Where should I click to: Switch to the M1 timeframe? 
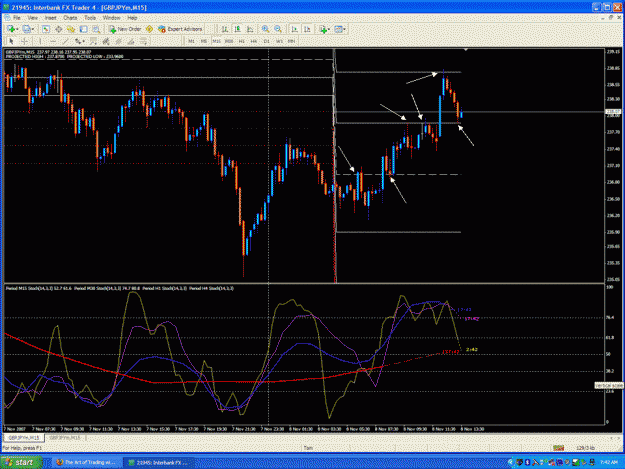191,41
